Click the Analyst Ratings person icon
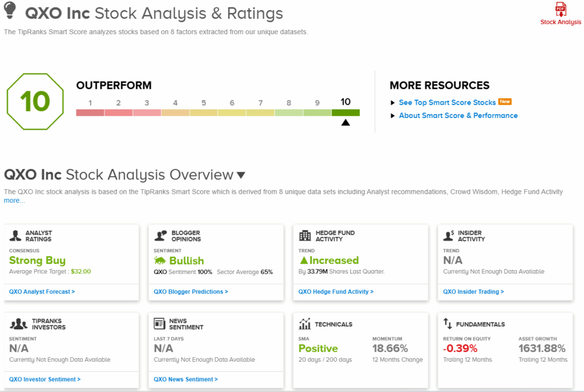Viewport: 584px width, 392px height. coord(15,236)
